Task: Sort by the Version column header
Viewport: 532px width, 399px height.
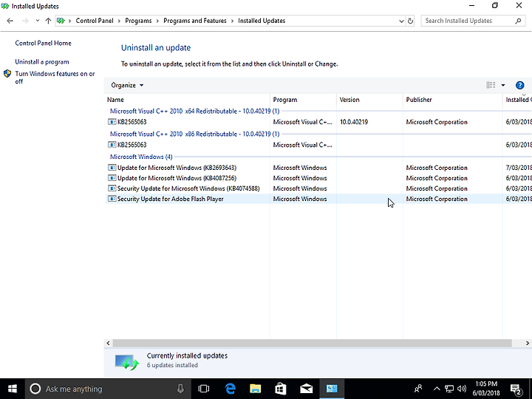Action: (370, 100)
